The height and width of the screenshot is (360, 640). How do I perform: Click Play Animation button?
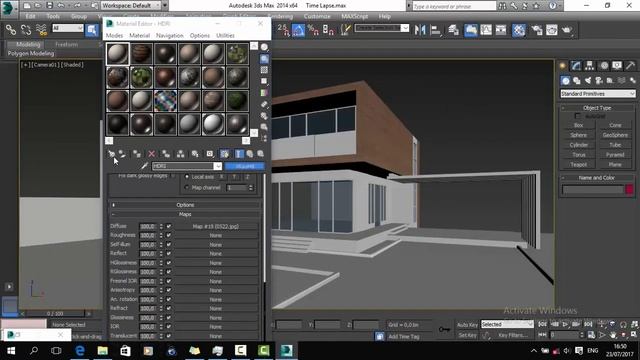(565, 324)
